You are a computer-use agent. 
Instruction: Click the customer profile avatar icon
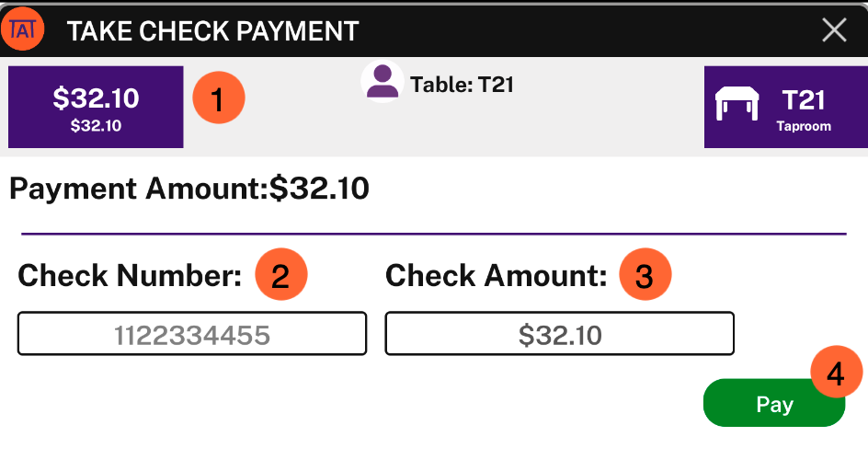382,82
